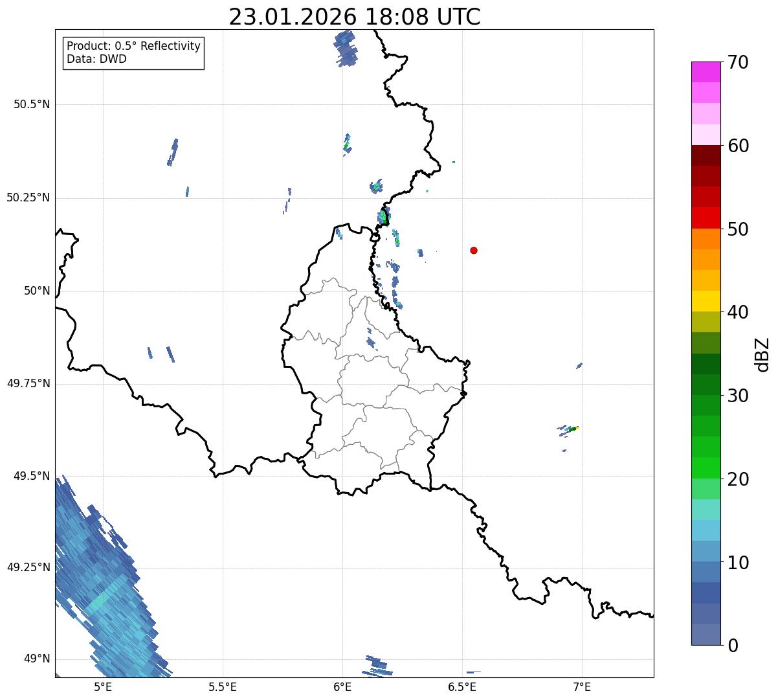Click the "Product: 0.5° Reflectivity" label

tap(133, 46)
